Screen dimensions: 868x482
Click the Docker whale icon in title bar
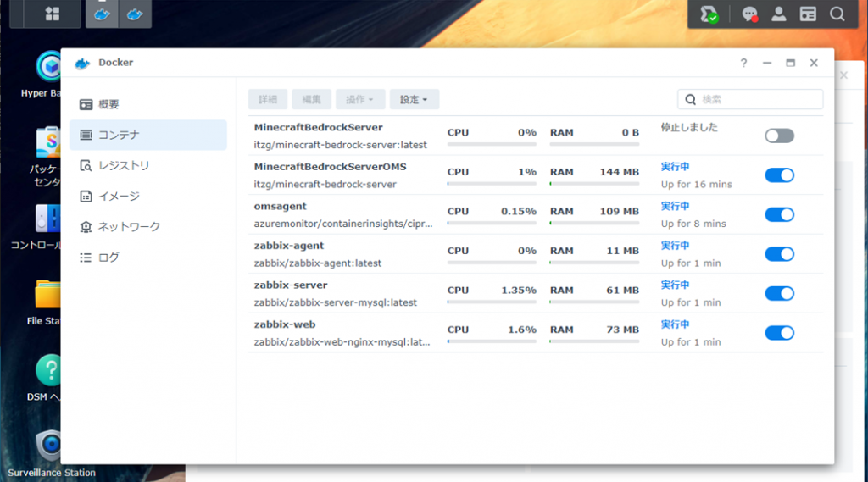(x=82, y=63)
